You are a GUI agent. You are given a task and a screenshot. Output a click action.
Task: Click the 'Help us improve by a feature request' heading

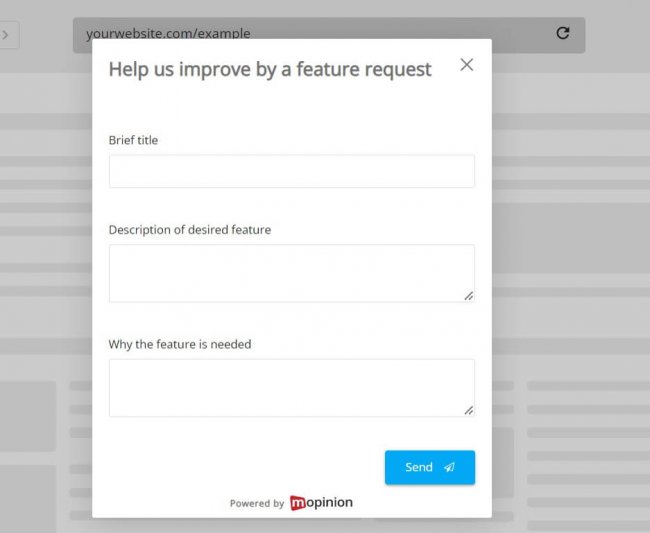click(270, 70)
